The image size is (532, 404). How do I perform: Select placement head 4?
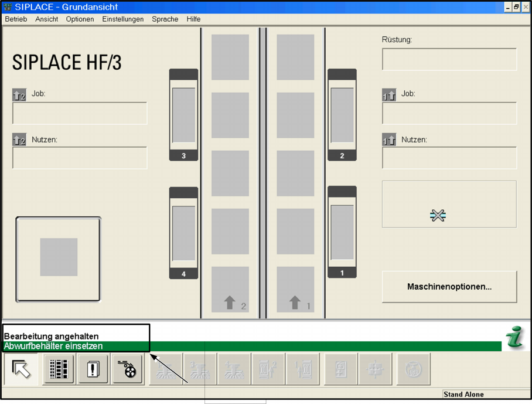tap(183, 233)
